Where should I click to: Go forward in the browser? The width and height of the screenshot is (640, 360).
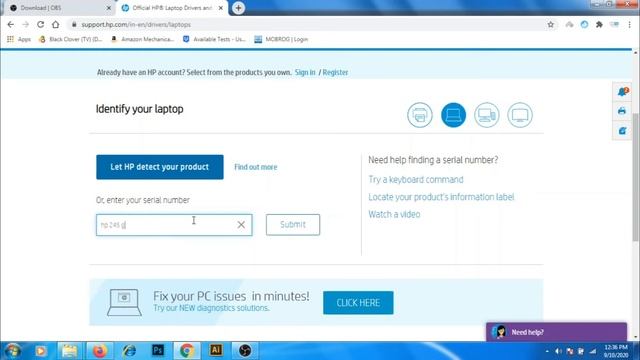click(x=25, y=24)
